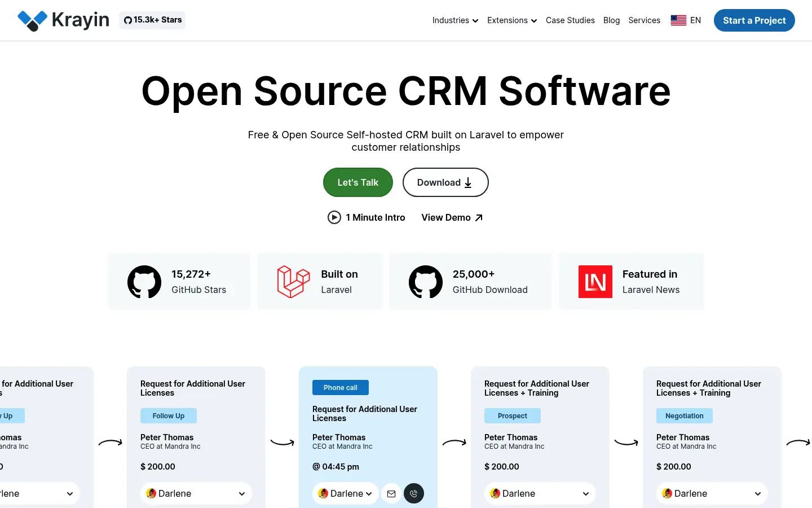Click the Darlene avatar in Negotiation card

pyautogui.click(x=667, y=493)
